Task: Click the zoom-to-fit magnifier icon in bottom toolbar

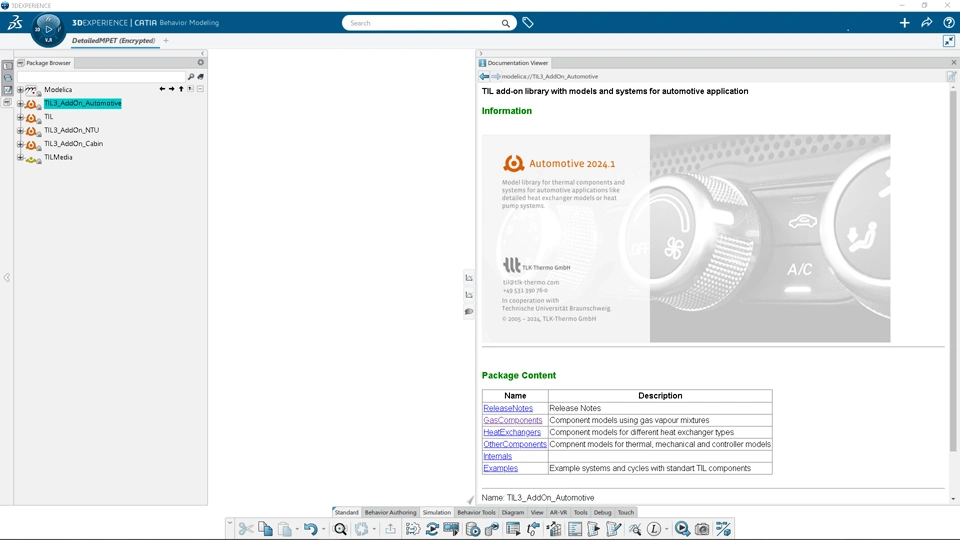Action: pyautogui.click(x=340, y=529)
